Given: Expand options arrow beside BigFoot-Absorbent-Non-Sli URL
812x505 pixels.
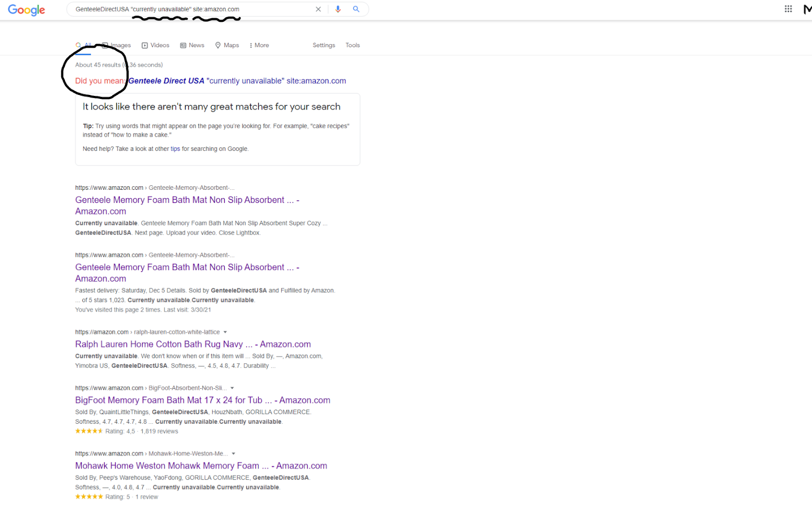Looking at the screenshot, I should click(232, 388).
